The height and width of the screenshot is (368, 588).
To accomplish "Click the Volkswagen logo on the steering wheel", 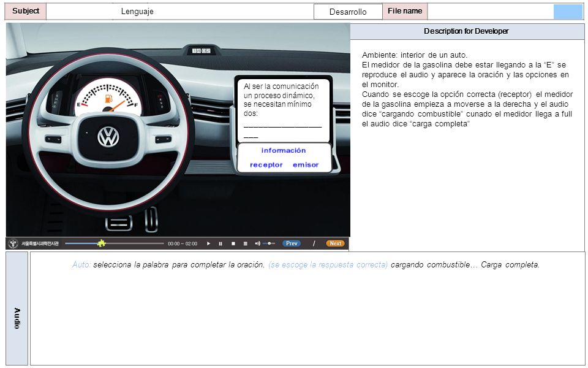I will [x=108, y=137].
